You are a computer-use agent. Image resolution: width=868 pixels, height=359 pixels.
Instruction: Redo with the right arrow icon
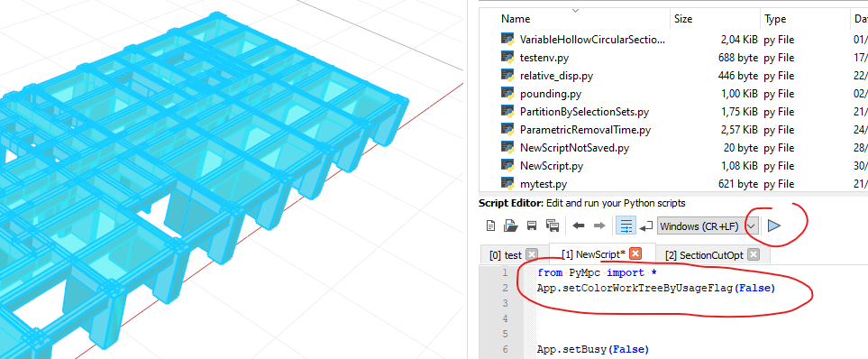[x=599, y=226]
